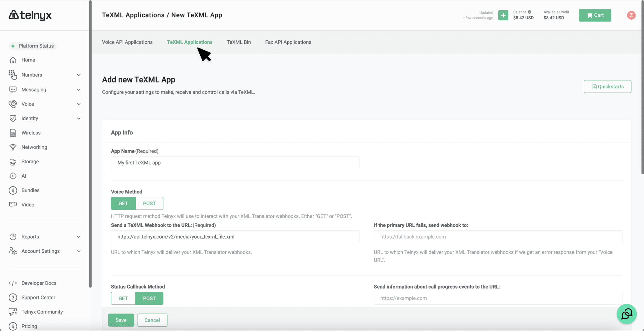Set Status Callback Method to POST

(149, 298)
